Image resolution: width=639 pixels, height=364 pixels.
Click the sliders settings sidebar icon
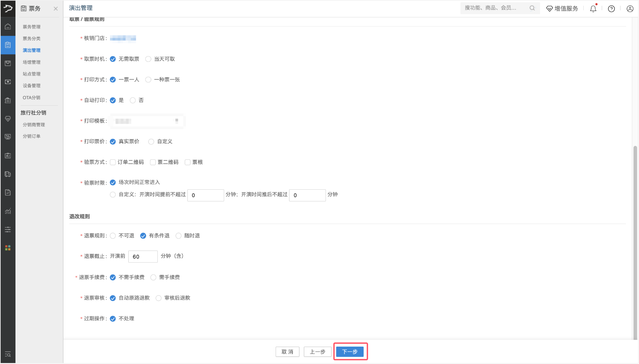[8, 229]
